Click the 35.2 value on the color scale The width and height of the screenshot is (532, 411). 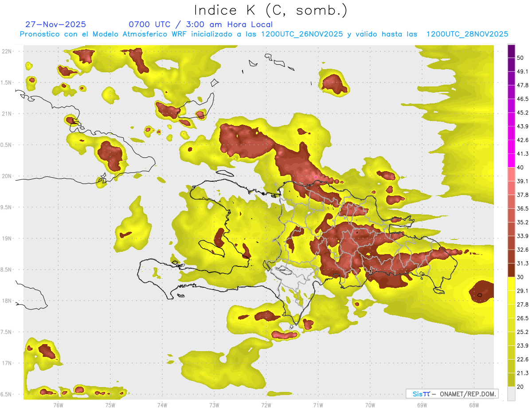(x=523, y=222)
